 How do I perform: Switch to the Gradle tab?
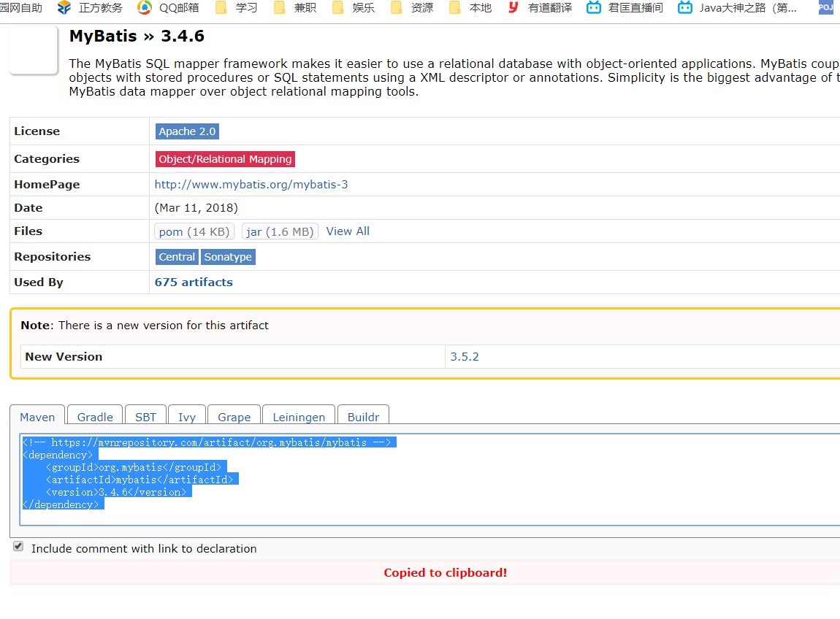click(95, 417)
